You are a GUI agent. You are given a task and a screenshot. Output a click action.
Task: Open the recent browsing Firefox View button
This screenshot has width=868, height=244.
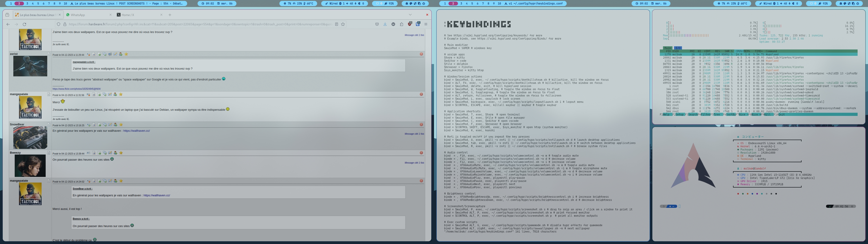(x=7, y=15)
